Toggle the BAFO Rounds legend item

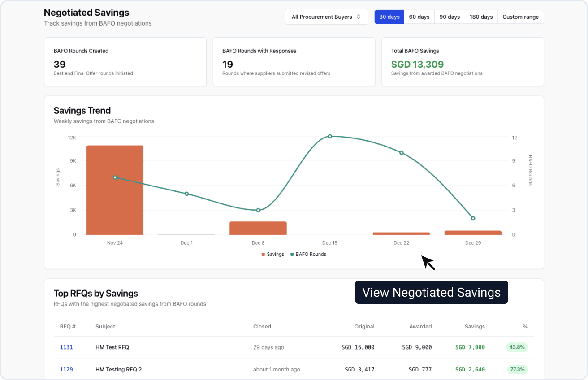(x=308, y=254)
